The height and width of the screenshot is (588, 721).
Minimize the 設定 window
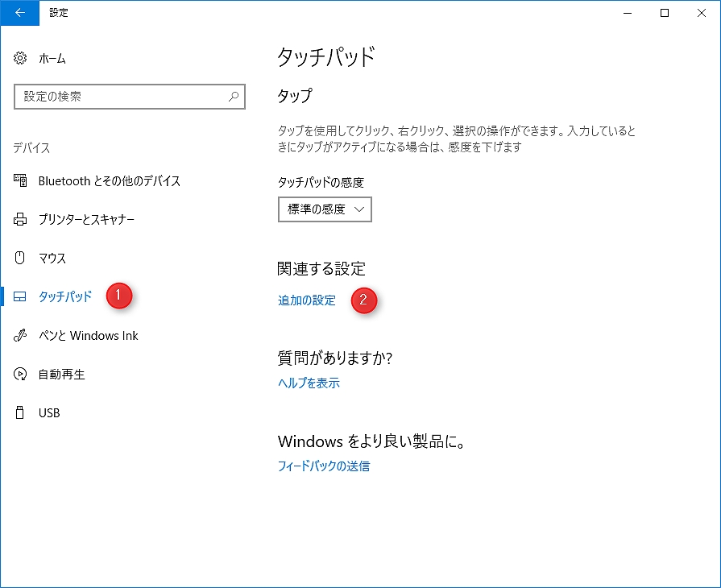(628, 13)
